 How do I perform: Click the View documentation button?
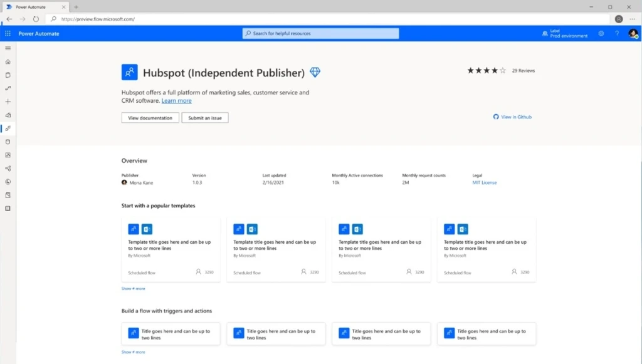[150, 117]
